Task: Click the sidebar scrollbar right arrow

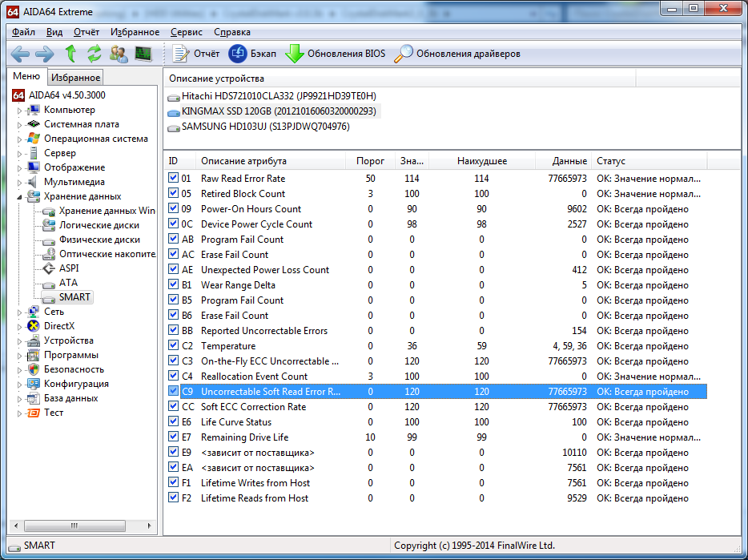Action: [149, 526]
